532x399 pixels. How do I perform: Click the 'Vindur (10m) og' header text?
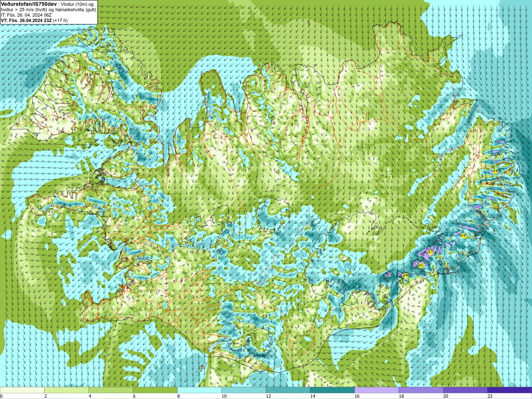click(77, 4)
